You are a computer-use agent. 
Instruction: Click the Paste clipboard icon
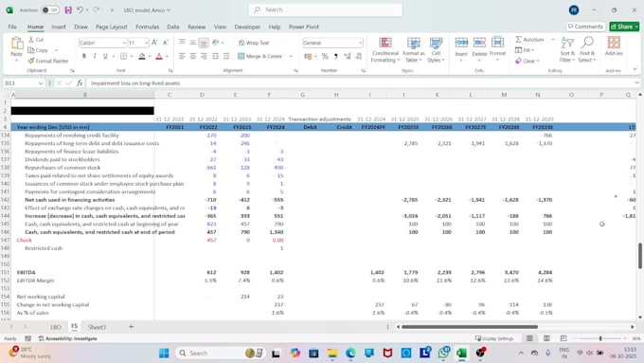16,44
